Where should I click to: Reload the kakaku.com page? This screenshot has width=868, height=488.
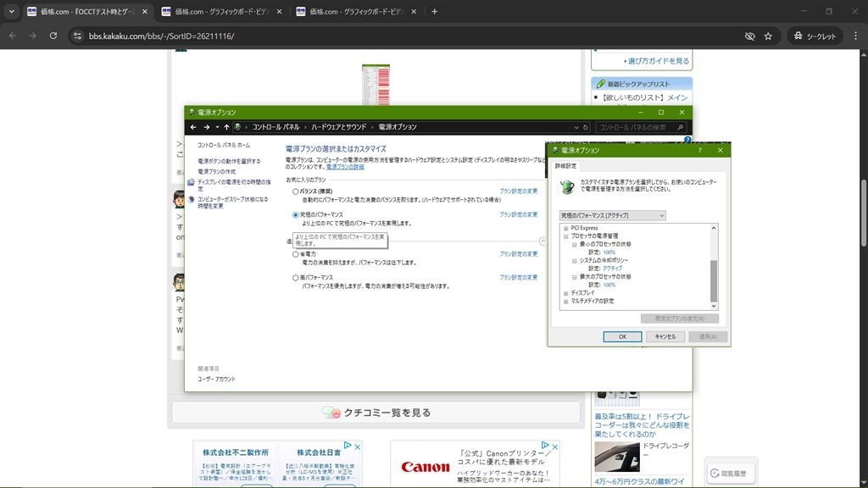tap(53, 36)
